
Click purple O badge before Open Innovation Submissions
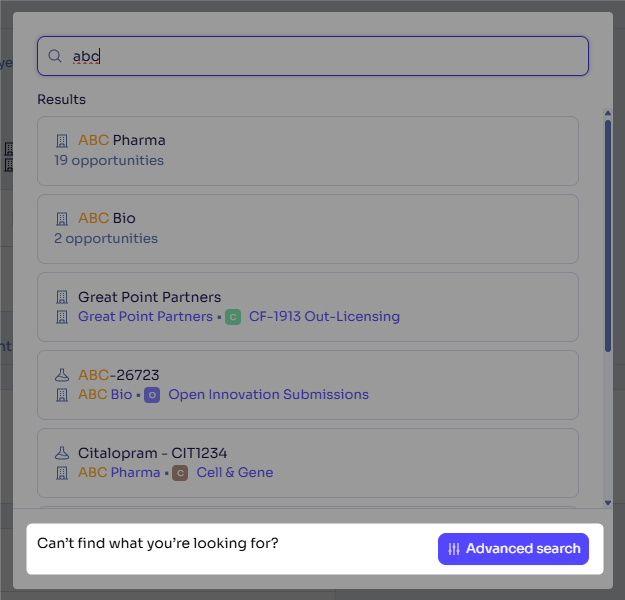click(152, 395)
